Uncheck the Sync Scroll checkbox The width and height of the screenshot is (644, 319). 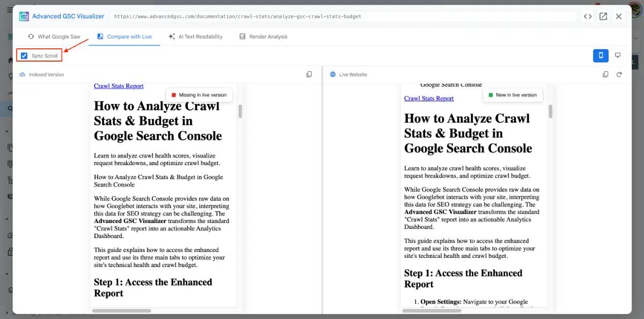(x=24, y=56)
